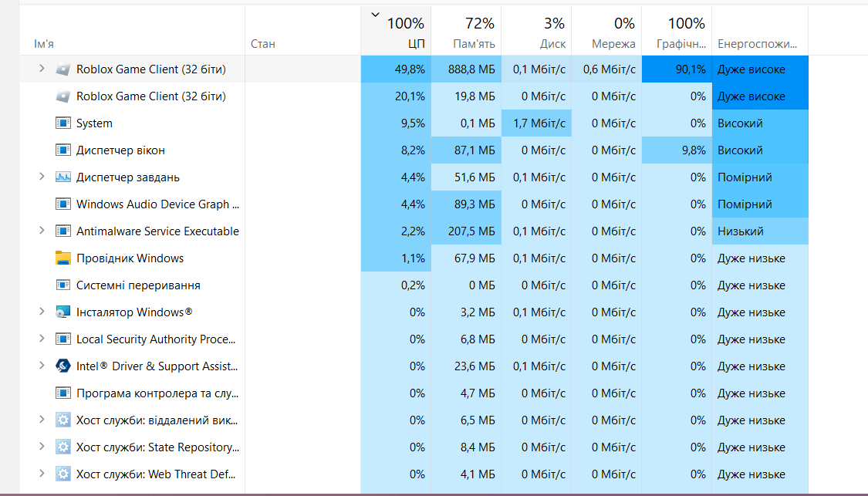The image size is (868, 496).
Task: Select the gear icon for Хост служби: віддалений виклик
Action: (63, 420)
